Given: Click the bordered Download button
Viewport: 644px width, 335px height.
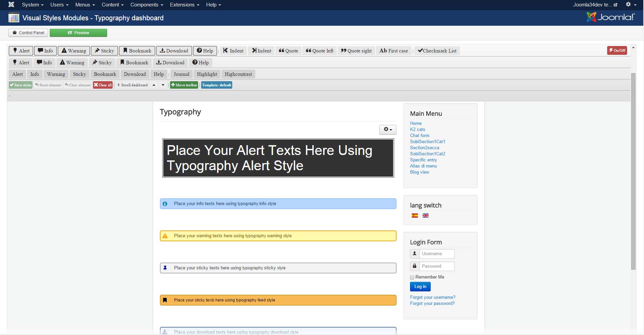Looking at the screenshot, I should tap(174, 51).
